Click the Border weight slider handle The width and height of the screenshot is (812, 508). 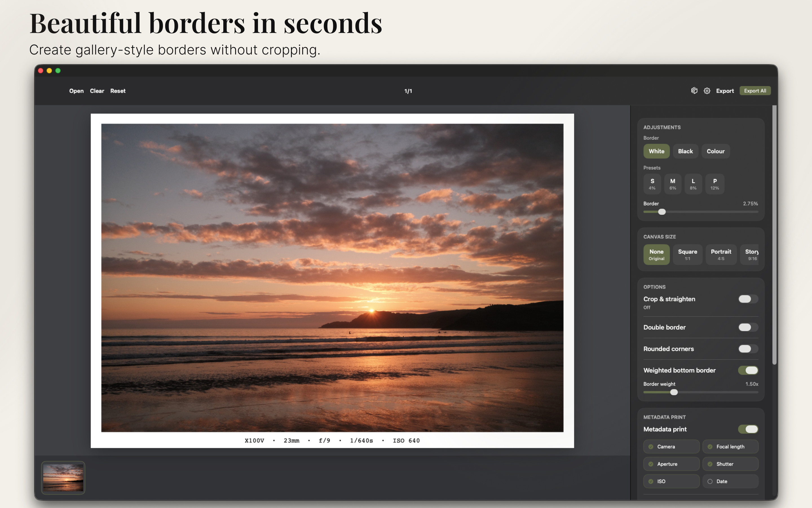(x=674, y=392)
